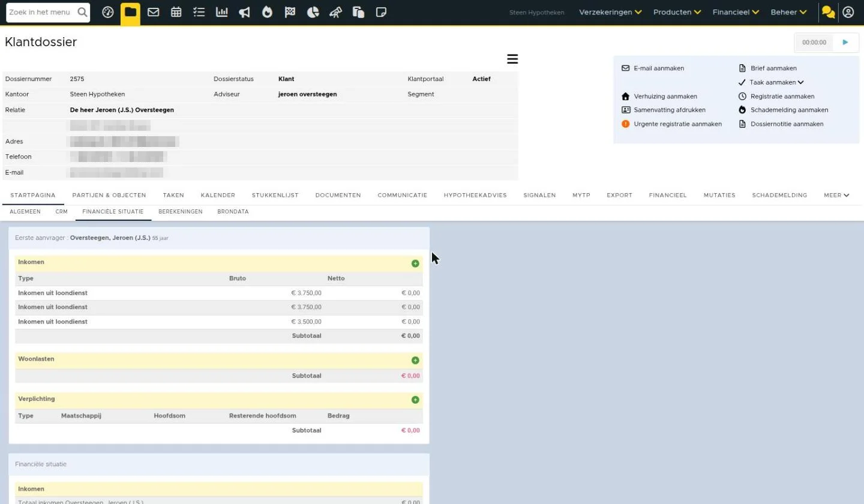The image size is (864, 504).
Task: Open the bar chart icon
Action: pyautogui.click(x=222, y=12)
